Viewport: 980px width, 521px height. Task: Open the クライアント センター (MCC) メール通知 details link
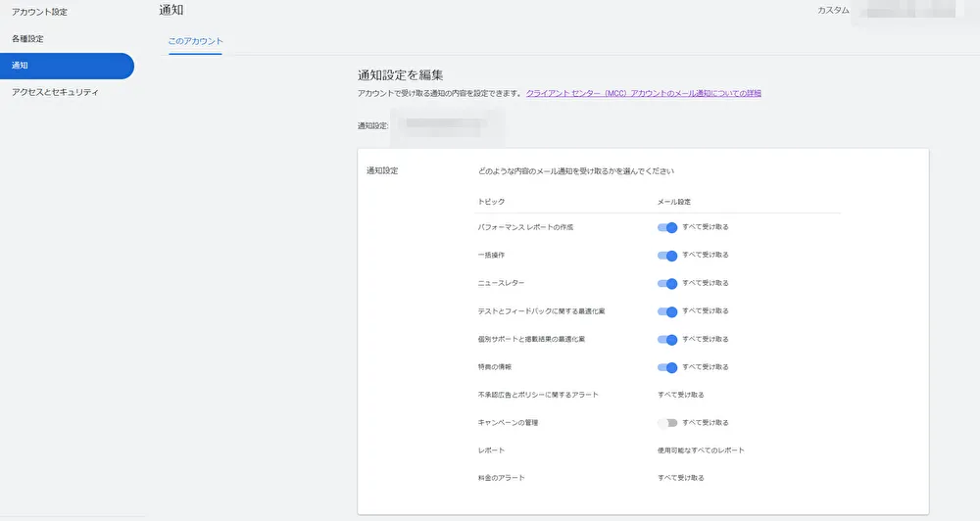click(x=643, y=93)
